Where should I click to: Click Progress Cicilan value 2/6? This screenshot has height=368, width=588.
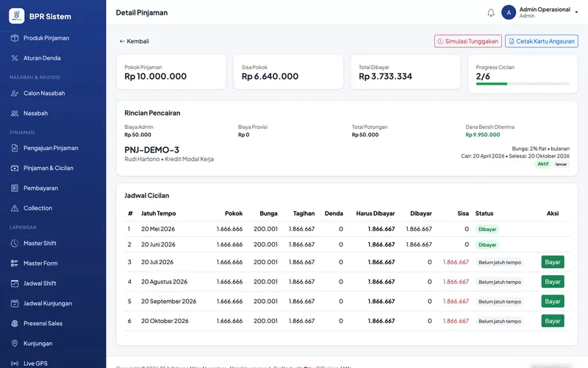point(483,77)
